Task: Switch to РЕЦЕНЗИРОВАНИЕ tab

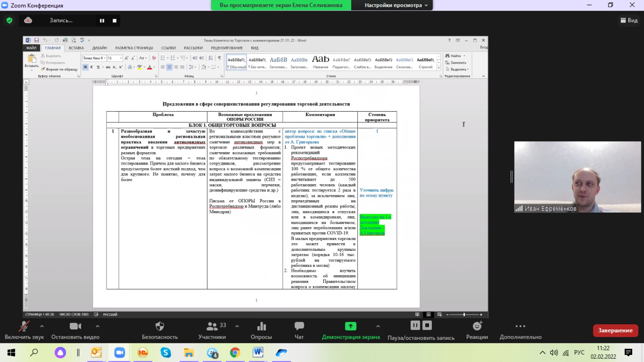Action: [227, 48]
